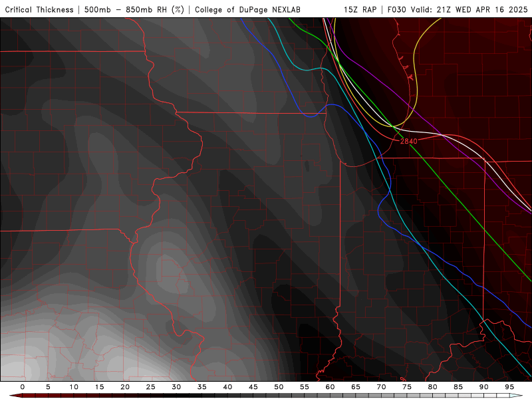Select the "0" tick on the RH scale
The height and width of the screenshot is (399, 532).
(x=23, y=387)
